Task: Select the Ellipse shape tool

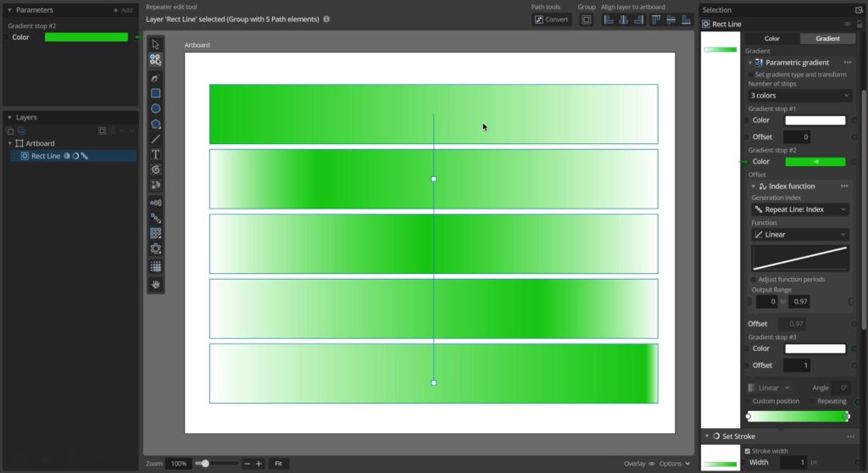Action: click(156, 109)
